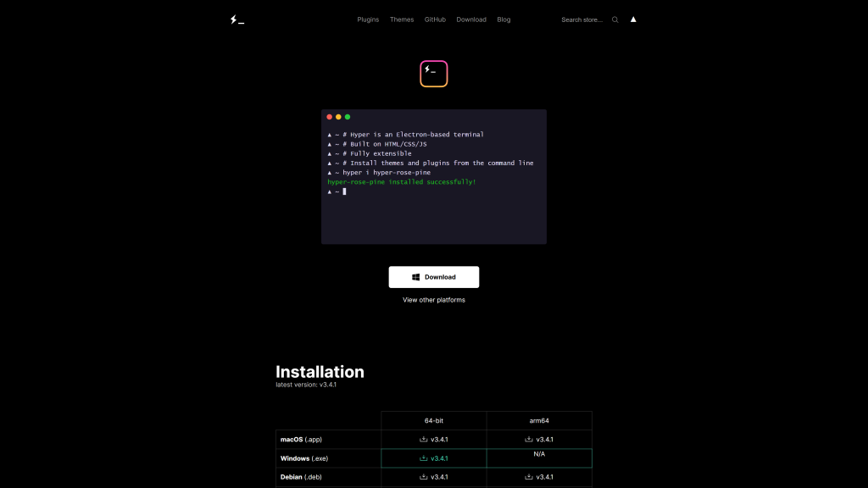Download Debian 64-bit v3.4.1

point(434,477)
